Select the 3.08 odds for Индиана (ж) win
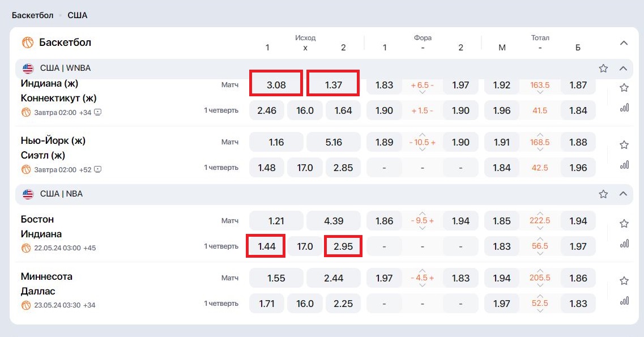The width and height of the screenshot is (644, 337). (276, 85)
